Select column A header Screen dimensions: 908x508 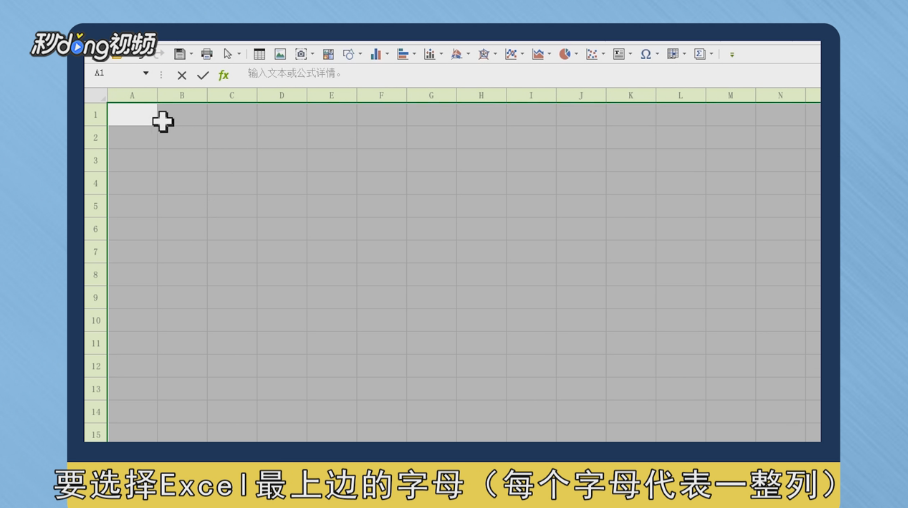133,96
